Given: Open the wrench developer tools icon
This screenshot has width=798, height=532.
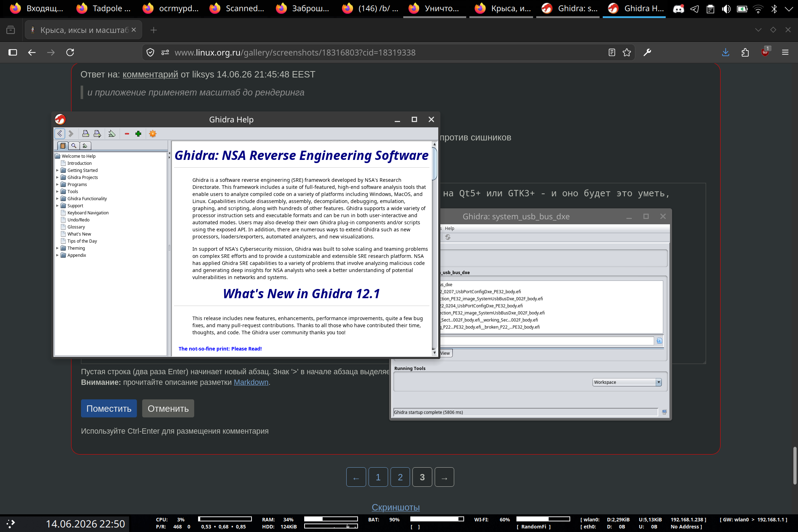Looking at the screenshot, I should click(647, 52).
